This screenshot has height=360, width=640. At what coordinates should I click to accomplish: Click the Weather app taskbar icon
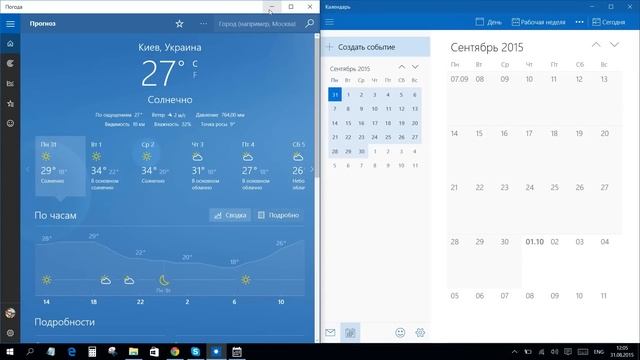[x=216, y=351]
